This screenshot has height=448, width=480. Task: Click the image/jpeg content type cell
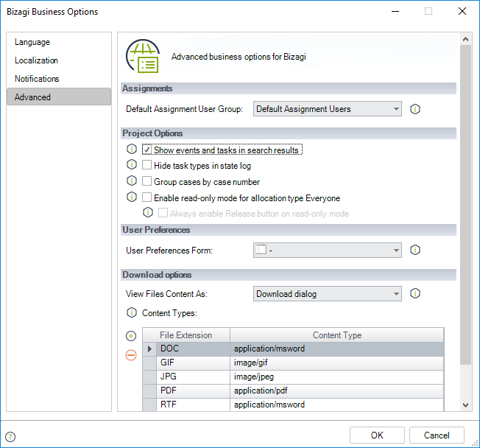click(337, 377)
